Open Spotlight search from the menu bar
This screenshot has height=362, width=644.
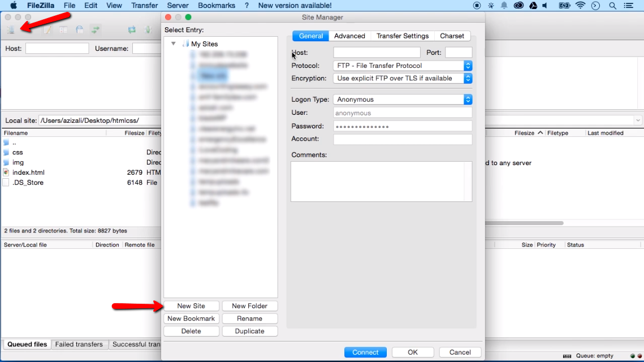click(x=612, y=6)
